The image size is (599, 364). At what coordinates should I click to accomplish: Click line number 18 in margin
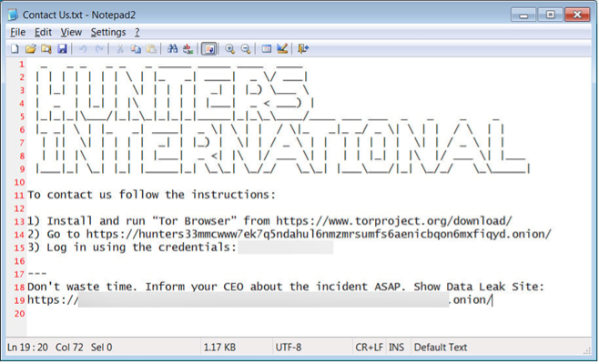tap(19, 288)
